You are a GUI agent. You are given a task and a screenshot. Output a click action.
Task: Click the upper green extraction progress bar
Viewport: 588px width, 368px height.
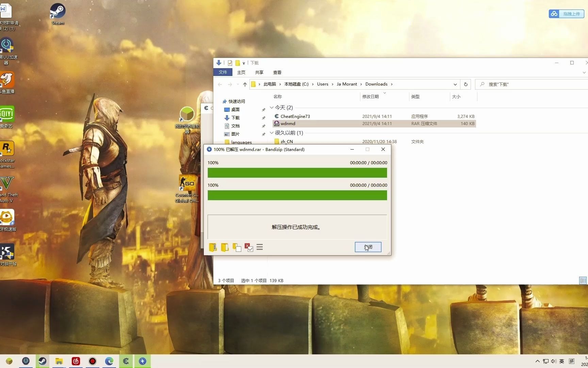coord(297,173)
